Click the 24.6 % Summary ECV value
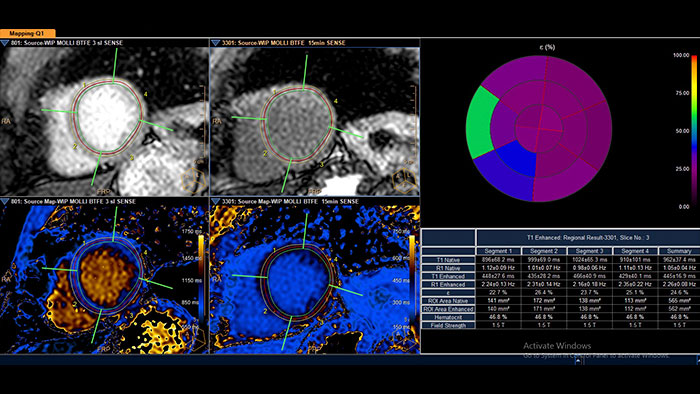The width and height of the screenshot is (700, 394). tap(679, 293)
